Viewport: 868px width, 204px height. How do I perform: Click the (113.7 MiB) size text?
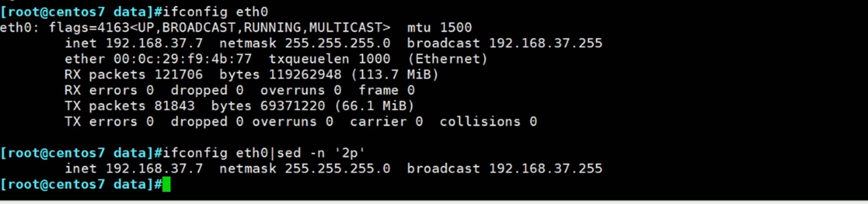pyautogui.click(x=395, y=75)
